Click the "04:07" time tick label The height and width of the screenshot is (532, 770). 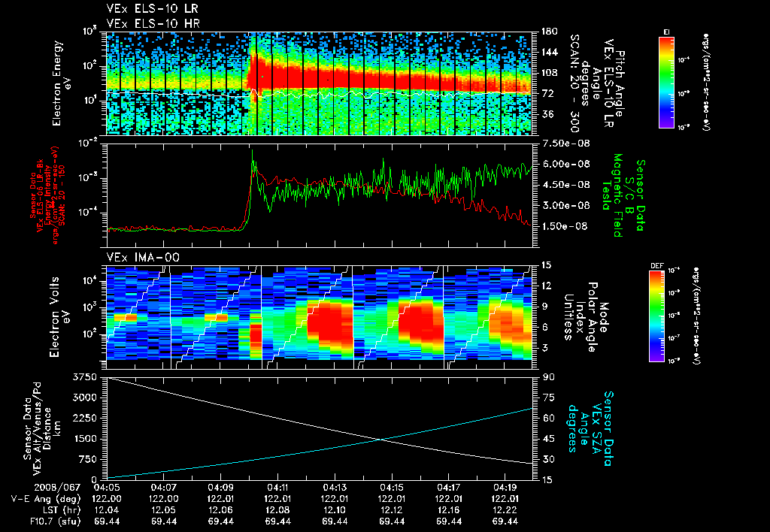tap(164, 488)
